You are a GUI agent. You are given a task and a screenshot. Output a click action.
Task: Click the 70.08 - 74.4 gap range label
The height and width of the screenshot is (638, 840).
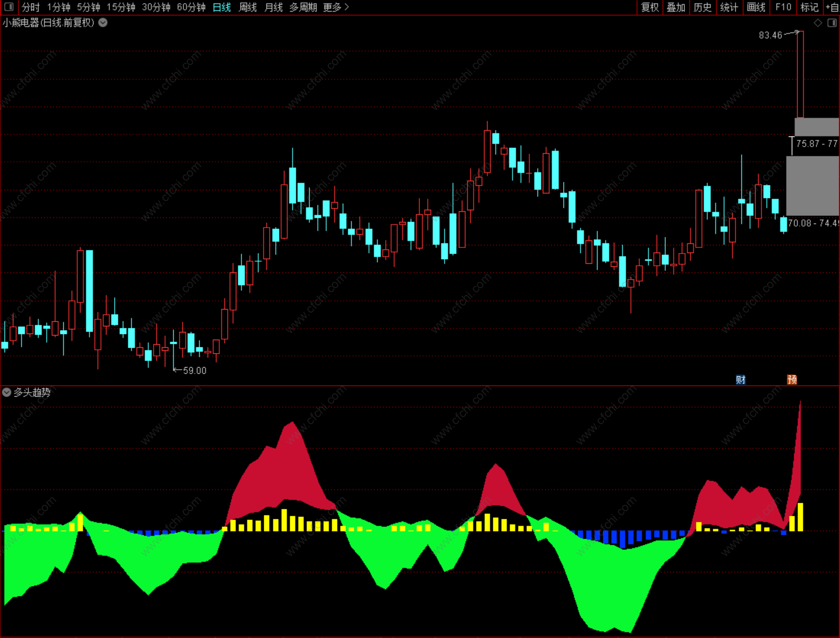click(x=813, y=223)
